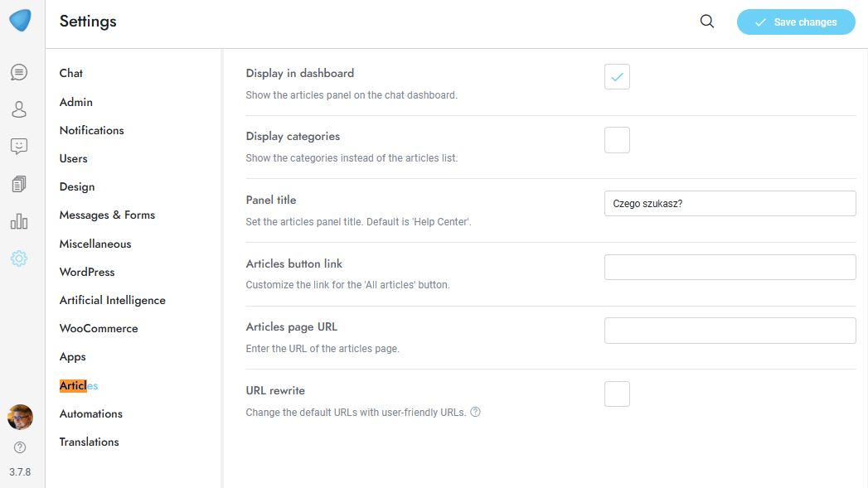This screenshot has width=868, height=488.
Task: Click the help question mark icon in sidebar
Action: pos(20,447)
